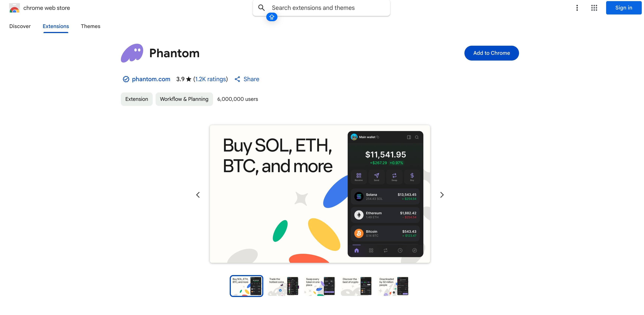Click the Chrome Web Store logo
This screenshot has height=315, width=644.
pyautogui.click(x=14, y=8)
